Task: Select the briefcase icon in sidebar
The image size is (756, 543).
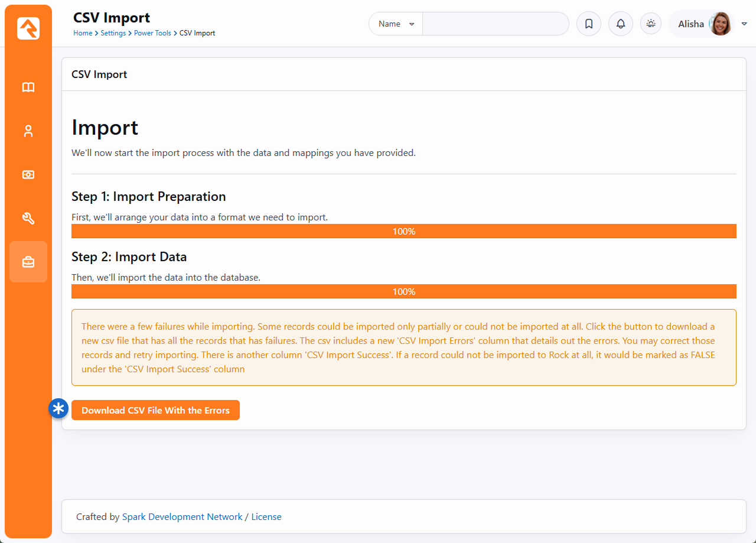Action: [x=28, y=262]
